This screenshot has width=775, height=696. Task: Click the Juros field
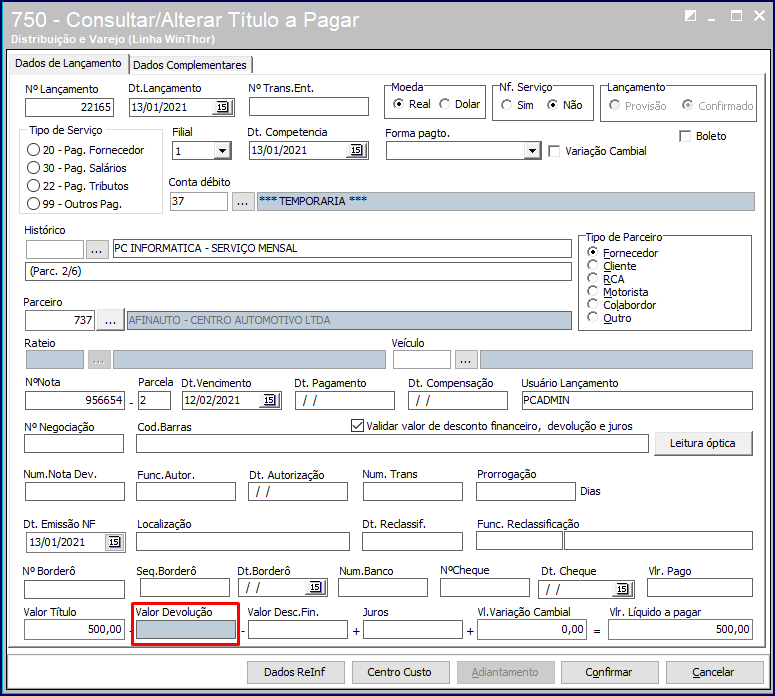pos(413,630)
